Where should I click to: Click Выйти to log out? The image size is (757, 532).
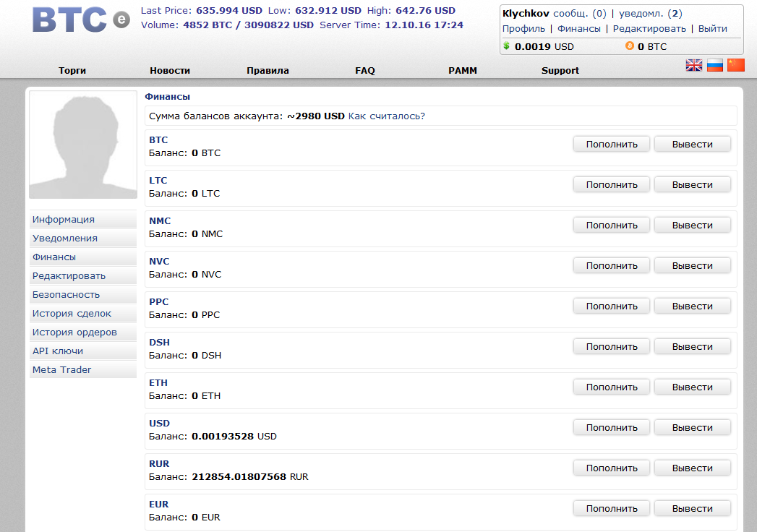(712, 29)
